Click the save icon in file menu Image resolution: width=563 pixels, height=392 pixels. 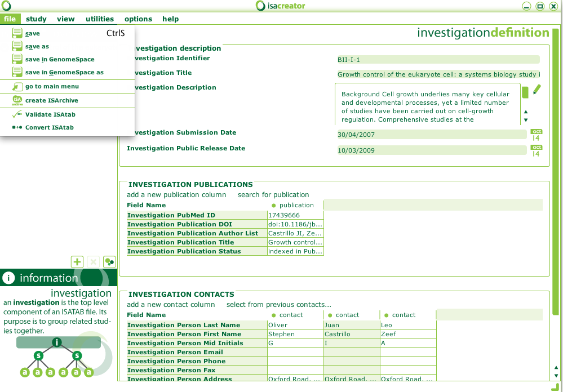(x=17, y=33)
